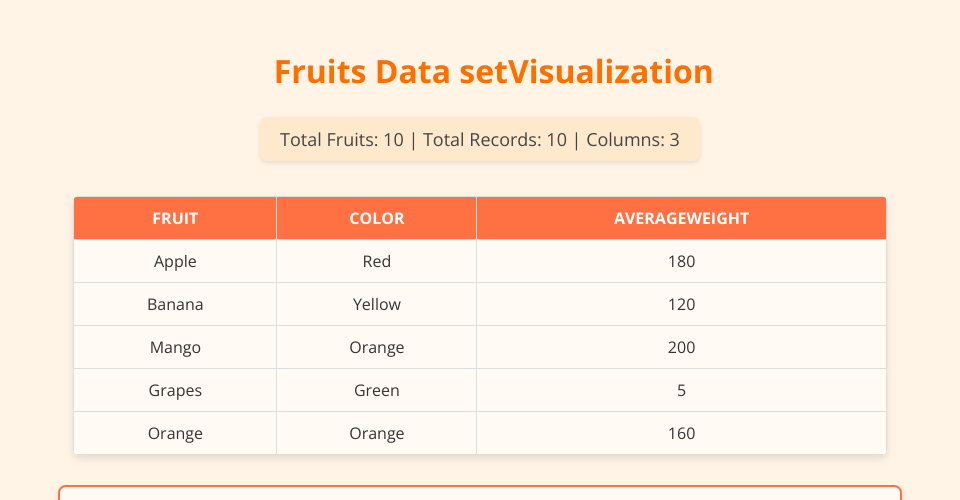Select the Mango fruit name cell

(175, 348)
